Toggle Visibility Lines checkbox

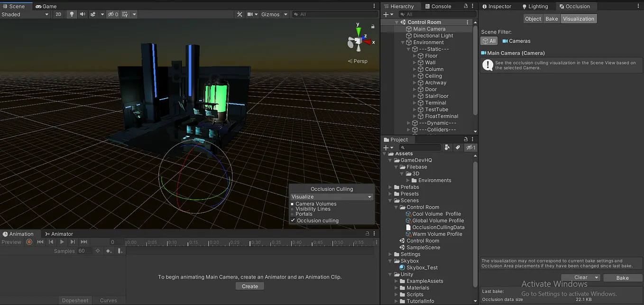pyautogui.click(x=292, y=209)
